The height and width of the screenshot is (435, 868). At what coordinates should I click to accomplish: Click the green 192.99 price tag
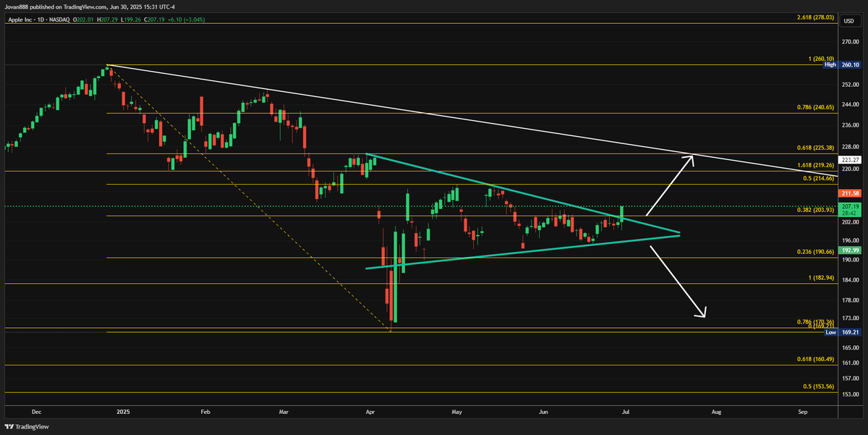point(848,249)
